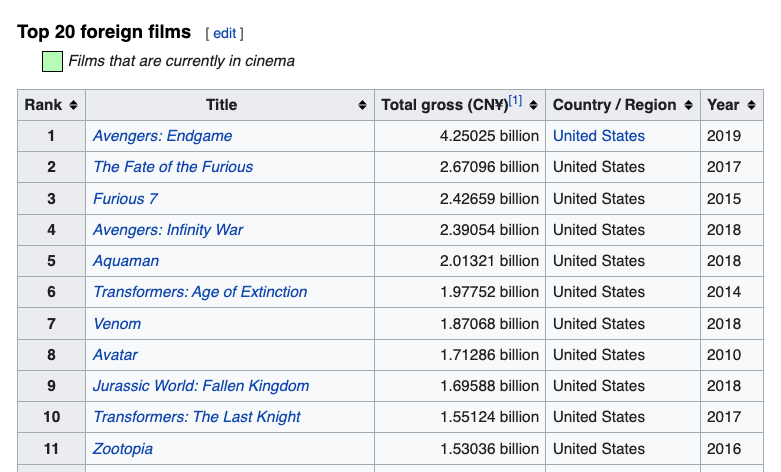
Task: Open the [1] reference footnote in Total gross header
Action: point(515,100)
